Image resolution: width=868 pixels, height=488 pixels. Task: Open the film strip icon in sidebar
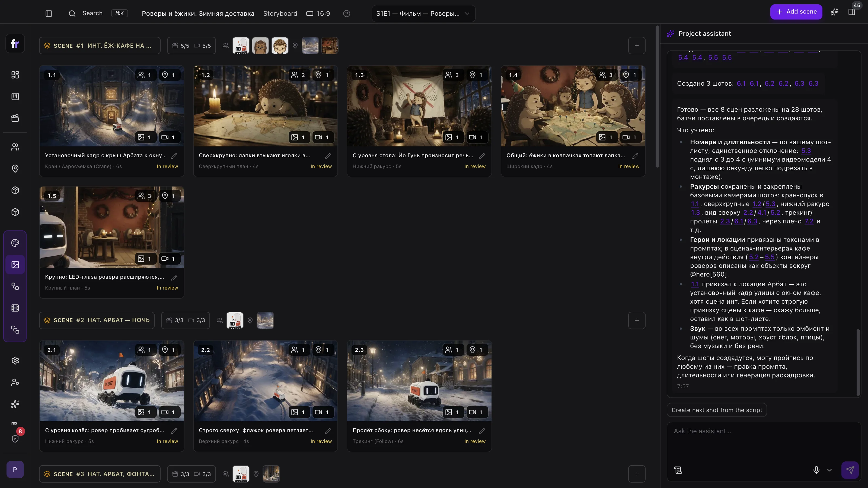tap(15, 308)
